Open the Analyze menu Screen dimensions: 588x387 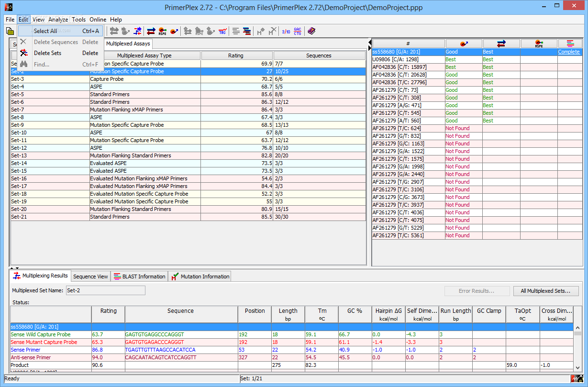(x=58, y=20)
